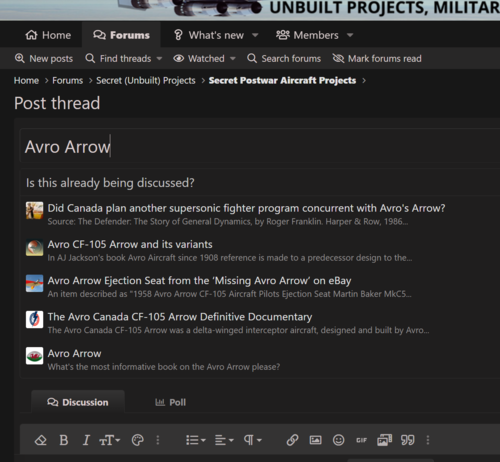Click the What's new question icon
This screenshot has height=462, width=500.
click(x=178, y=35)
